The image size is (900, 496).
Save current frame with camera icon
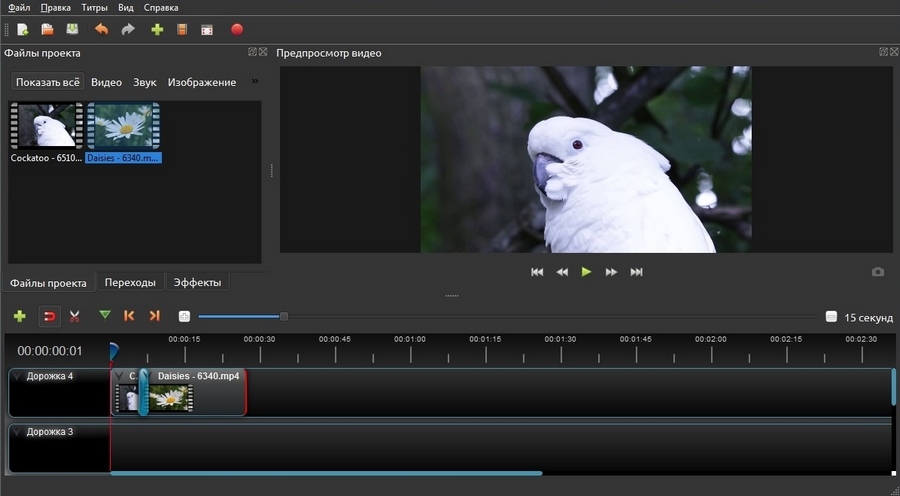pos(878,272)
